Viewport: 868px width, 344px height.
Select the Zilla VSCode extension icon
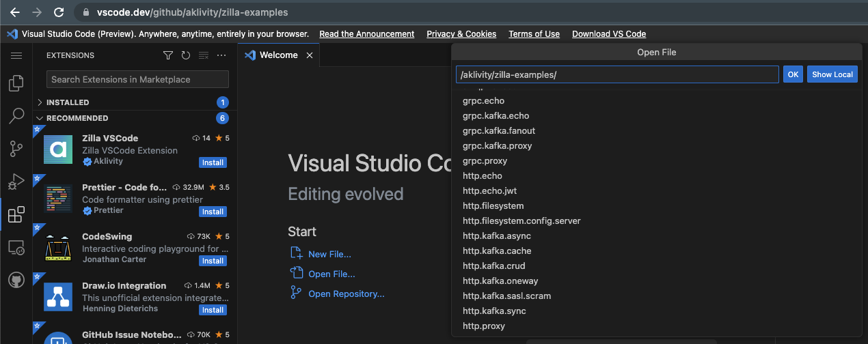pos(58,149)
